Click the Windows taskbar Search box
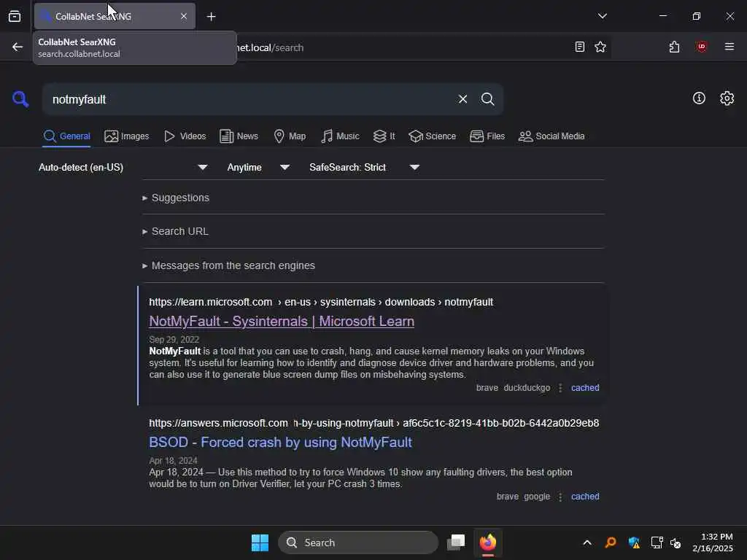This screenshot has height=560, width=747. [358, 542]
